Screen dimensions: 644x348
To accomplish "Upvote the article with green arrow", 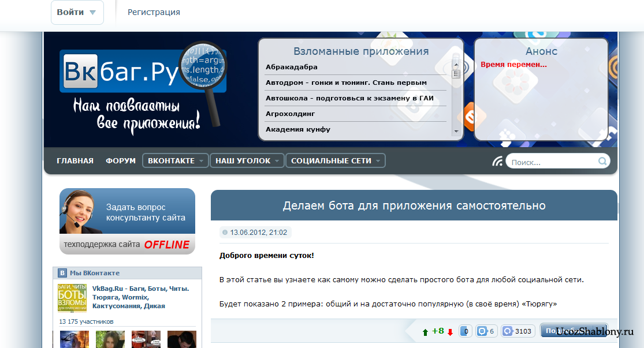I will point(425,332).
